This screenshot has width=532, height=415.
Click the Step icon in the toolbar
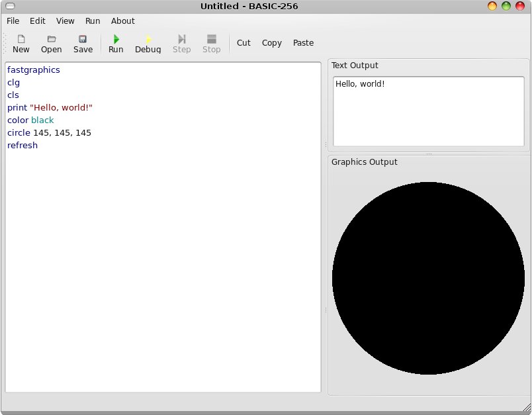[181, 43]
